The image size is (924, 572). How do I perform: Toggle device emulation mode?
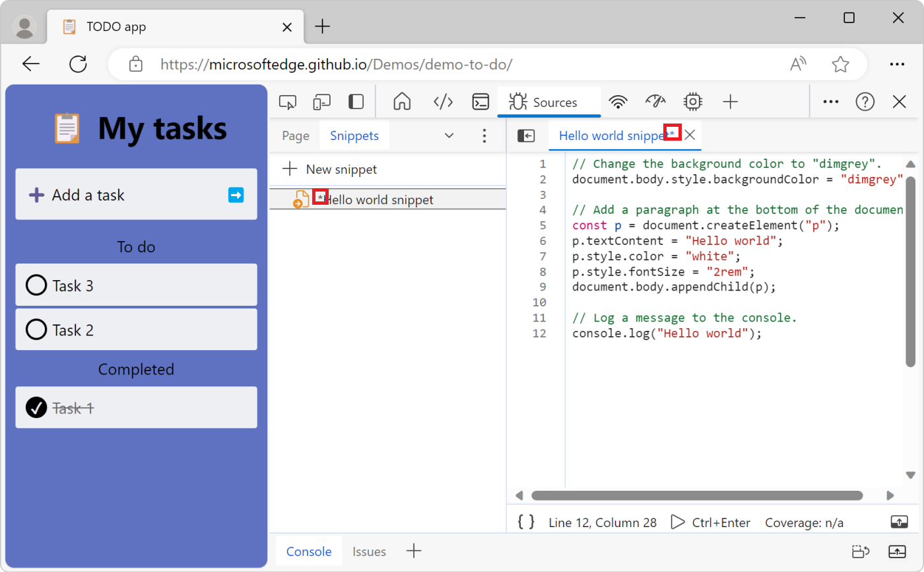click(321, 102)
